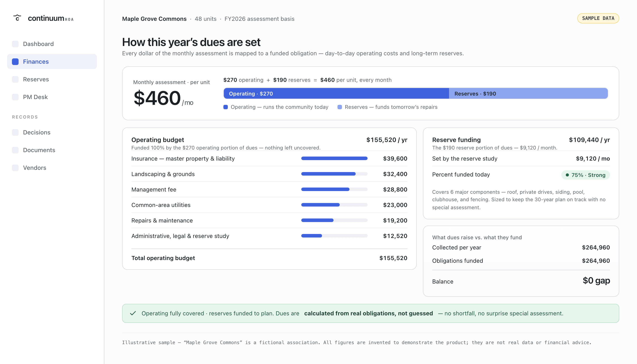
Task: Click the $9,120 / mo value
Action: [x=593, y=159]
